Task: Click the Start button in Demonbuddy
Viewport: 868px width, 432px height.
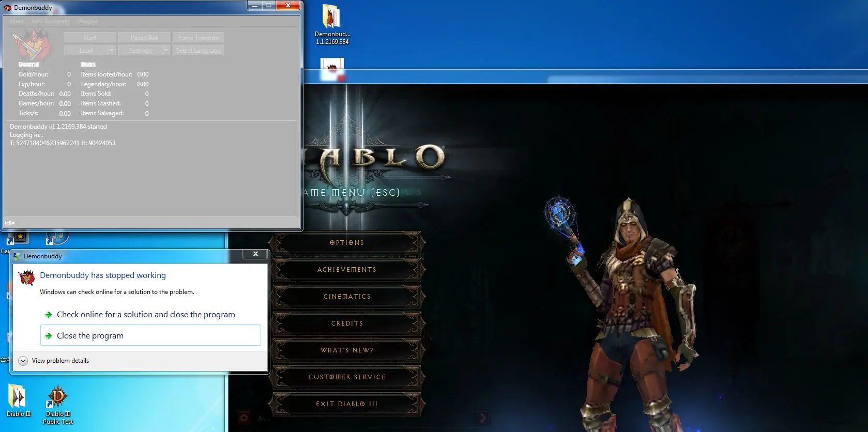Action: coord(90,38)
